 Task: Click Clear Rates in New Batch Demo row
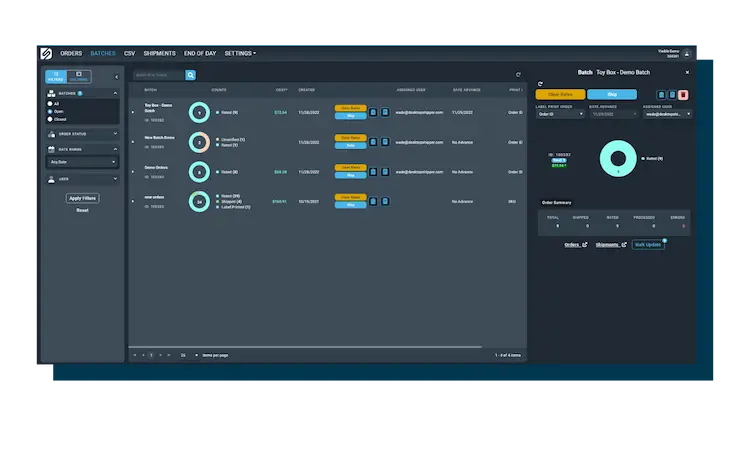351,138
